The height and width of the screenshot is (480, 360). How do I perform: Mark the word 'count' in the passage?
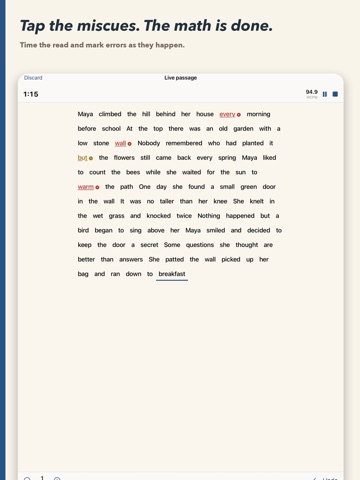pyautogui.click(x=97, y=172)
